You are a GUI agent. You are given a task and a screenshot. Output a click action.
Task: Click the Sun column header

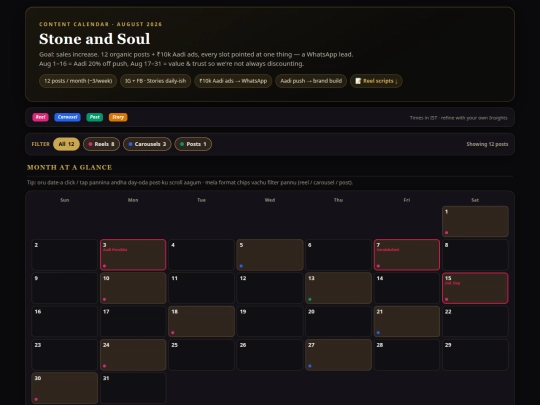coord(64,200)
